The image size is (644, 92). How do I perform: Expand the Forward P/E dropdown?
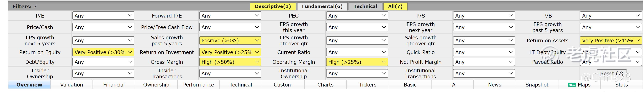(230, 16)
